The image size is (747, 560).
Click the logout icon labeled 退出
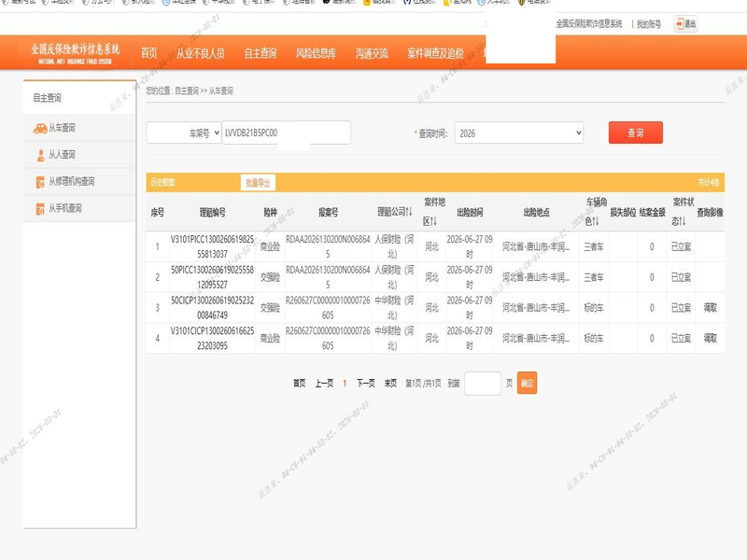coord(686,23)
